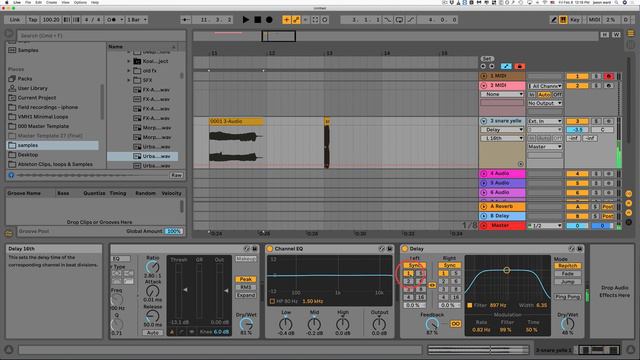Show or hide the In/Out section button
This screenshot has width=640, height=360.
click(x=629, y=193)
